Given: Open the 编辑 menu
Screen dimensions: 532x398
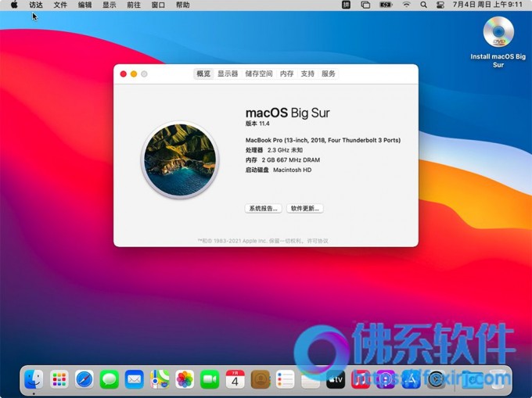Looking at the screenshot, I should (84, 5).
